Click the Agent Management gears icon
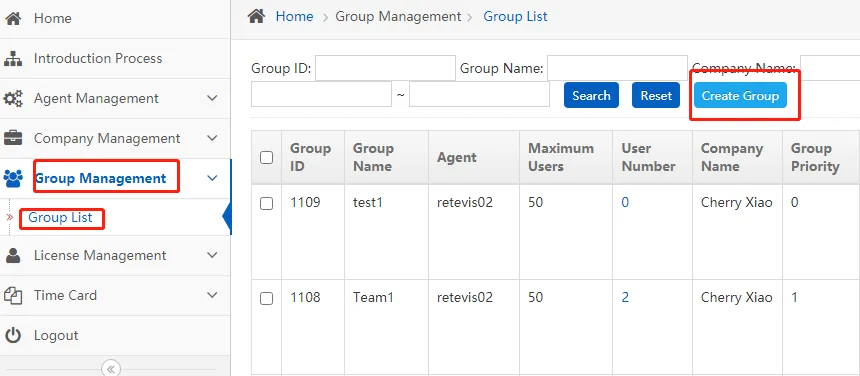The image size is (860, 376). (13, 99)
